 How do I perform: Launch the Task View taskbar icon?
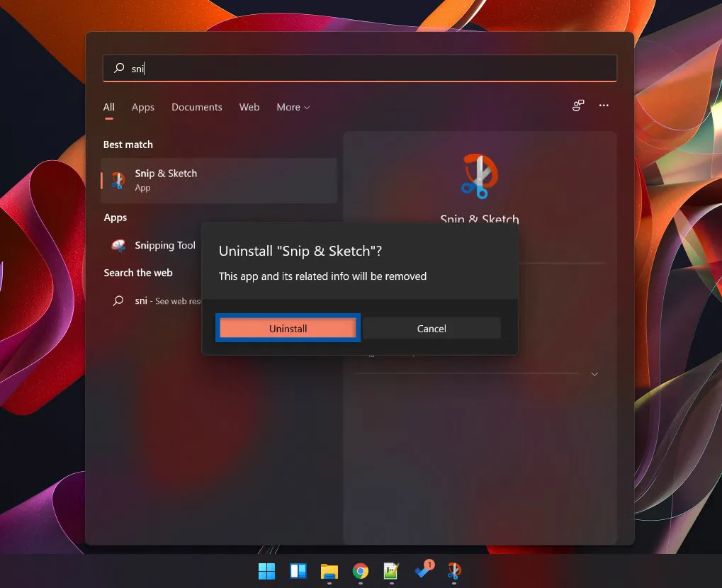tap(298, 571)
